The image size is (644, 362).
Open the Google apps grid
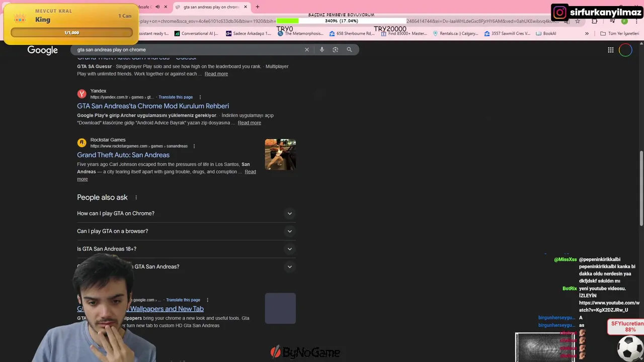click(611, 50)
